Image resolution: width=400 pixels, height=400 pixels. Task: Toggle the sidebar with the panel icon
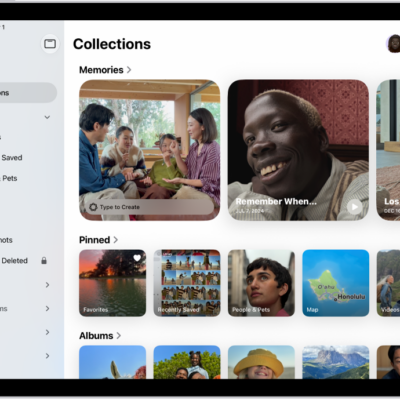point(50,44)
